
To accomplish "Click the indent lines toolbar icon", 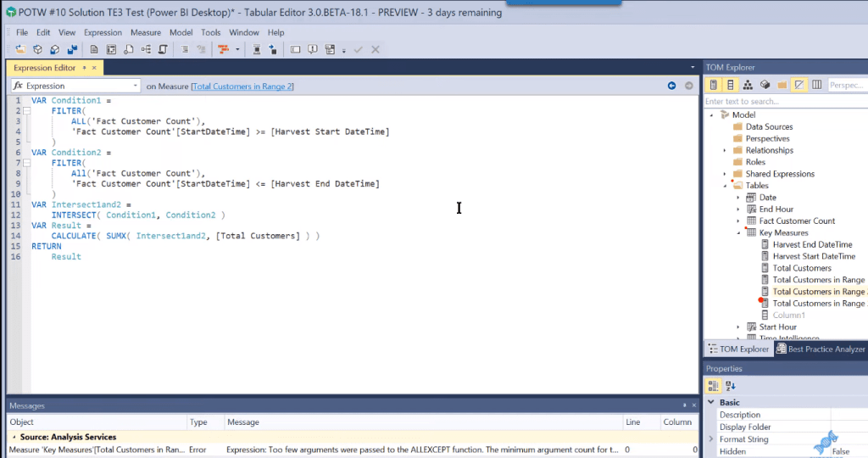I will pos(184,50).
